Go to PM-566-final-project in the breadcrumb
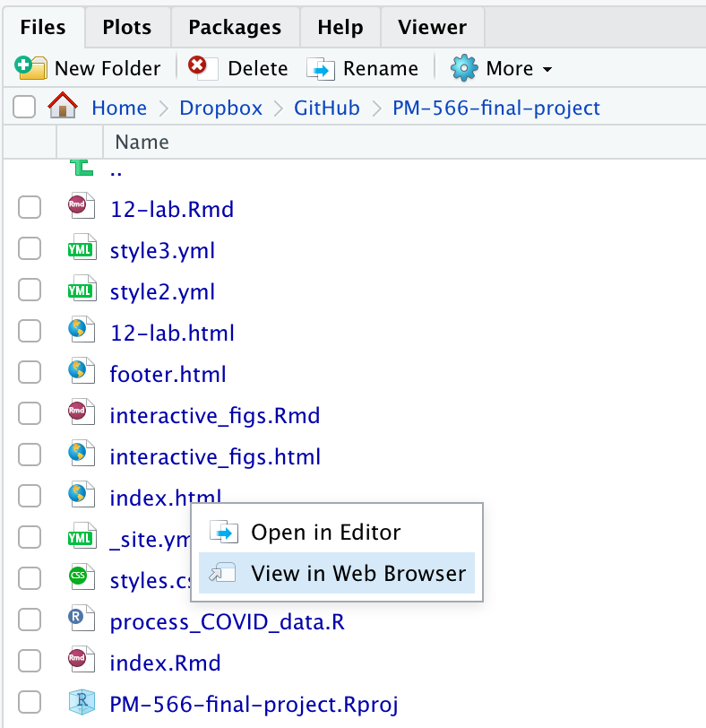The height and width of the screenshot is (728, 706). pos(496,108)
